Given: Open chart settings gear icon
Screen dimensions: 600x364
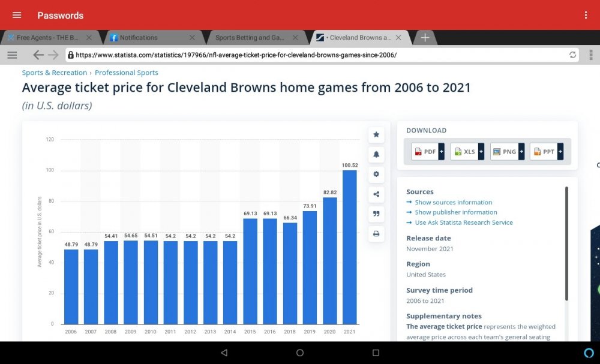Looking at the screenshot, I should point(376,175).
